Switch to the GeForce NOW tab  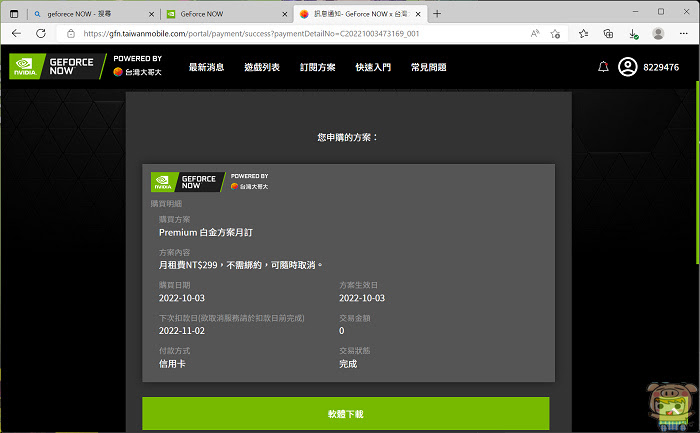point(226,14)
